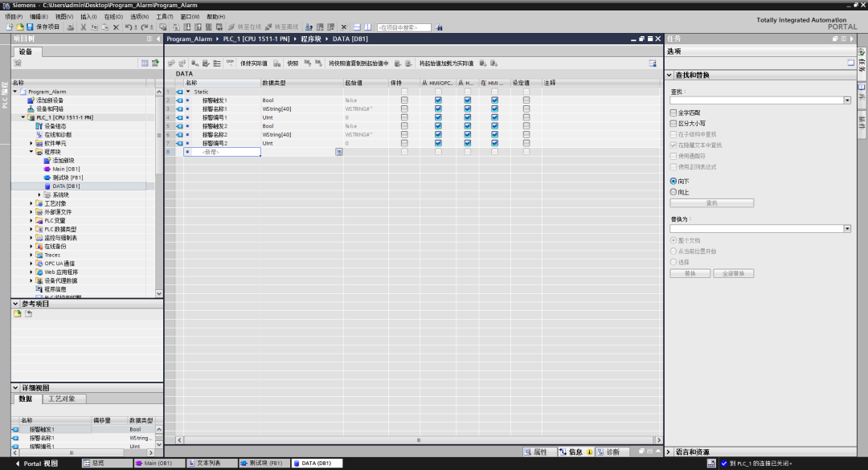Open the 项目(P) menu
Image resolution: width=868 pixels, height=470 pixels.
coord(14,17)
